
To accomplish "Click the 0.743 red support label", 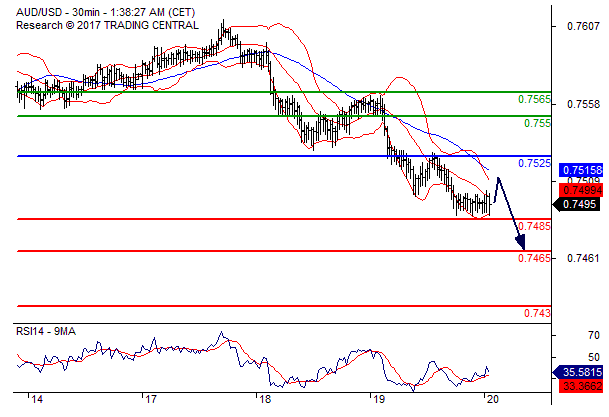I will pyautogui.click(x=537, y=313).
